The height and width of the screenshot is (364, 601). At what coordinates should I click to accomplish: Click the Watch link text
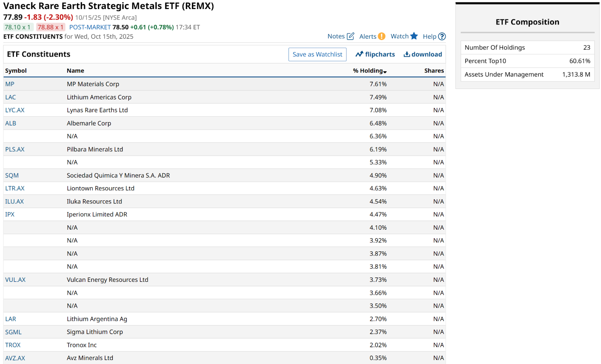tap(400, 36)
